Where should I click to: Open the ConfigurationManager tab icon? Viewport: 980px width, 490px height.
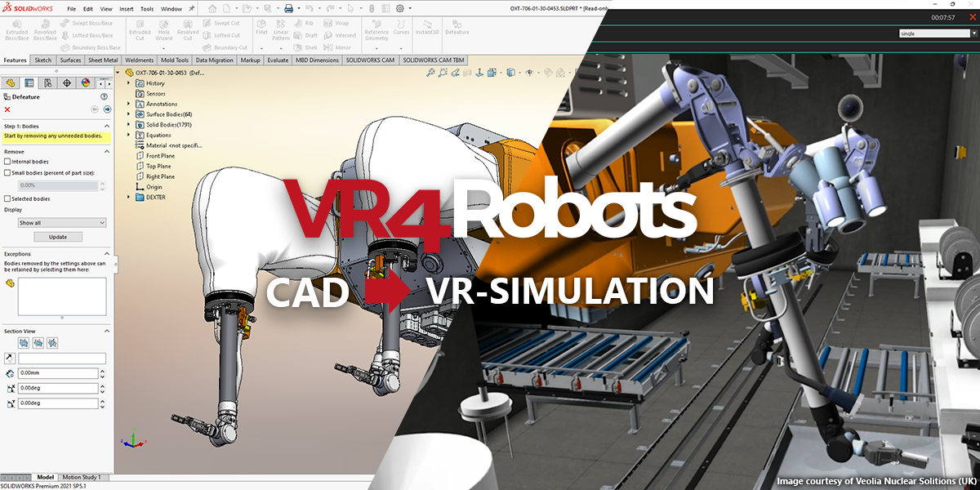point(47,82)
